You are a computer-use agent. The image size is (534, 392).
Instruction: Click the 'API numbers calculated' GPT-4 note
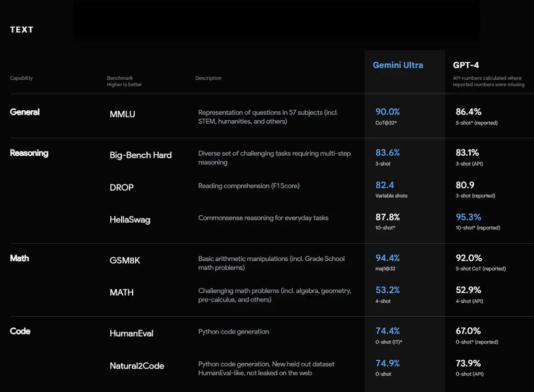489,81
